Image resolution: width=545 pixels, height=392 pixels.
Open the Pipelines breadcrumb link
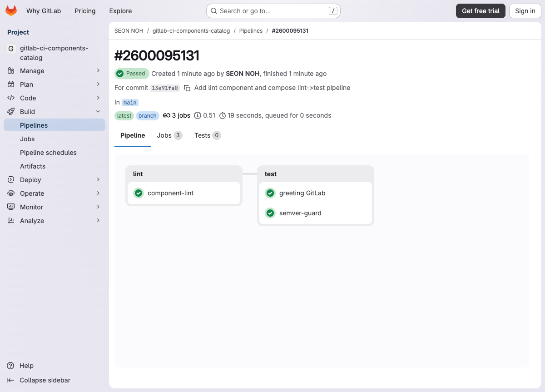click(251, 31)
